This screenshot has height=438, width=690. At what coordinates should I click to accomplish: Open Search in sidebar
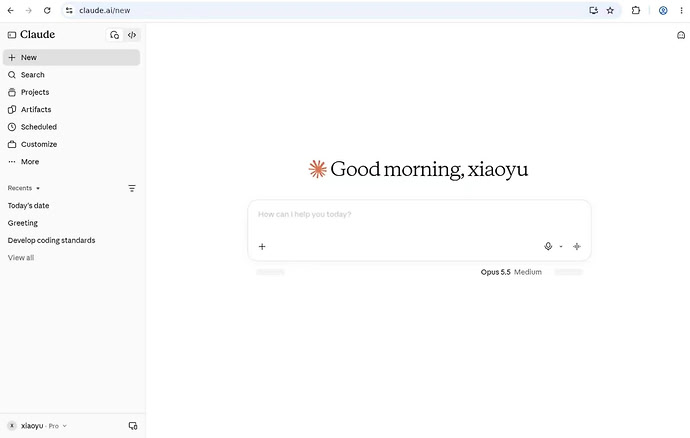click(71, 75)
